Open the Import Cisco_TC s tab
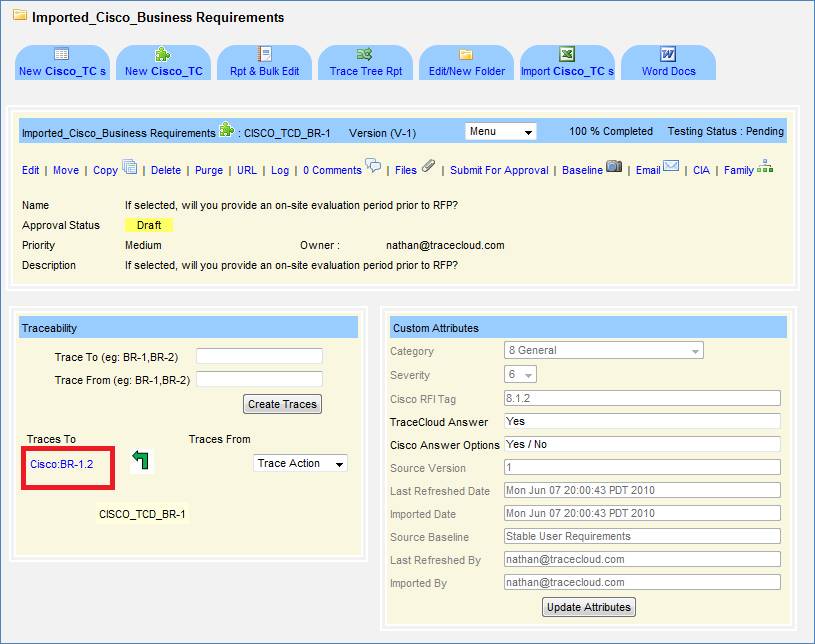 click(x=568, y=62)
